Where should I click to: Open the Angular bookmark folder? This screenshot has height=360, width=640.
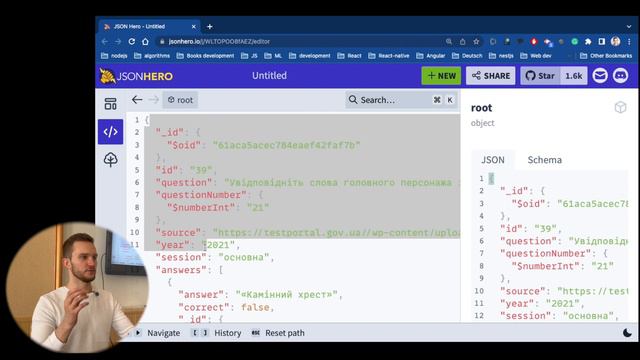pyautogui.click(x=431, y=56)
